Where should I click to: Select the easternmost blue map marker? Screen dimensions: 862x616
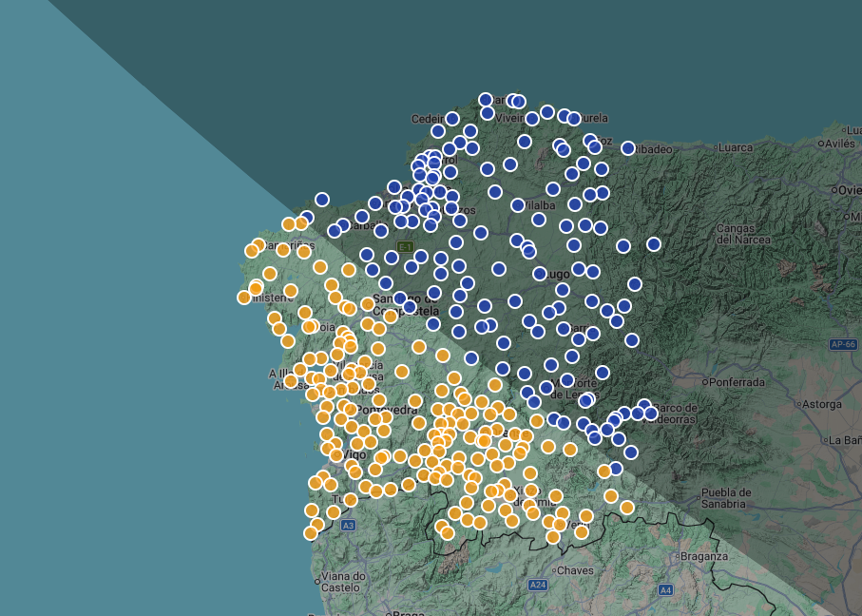[x=654, y=244]
